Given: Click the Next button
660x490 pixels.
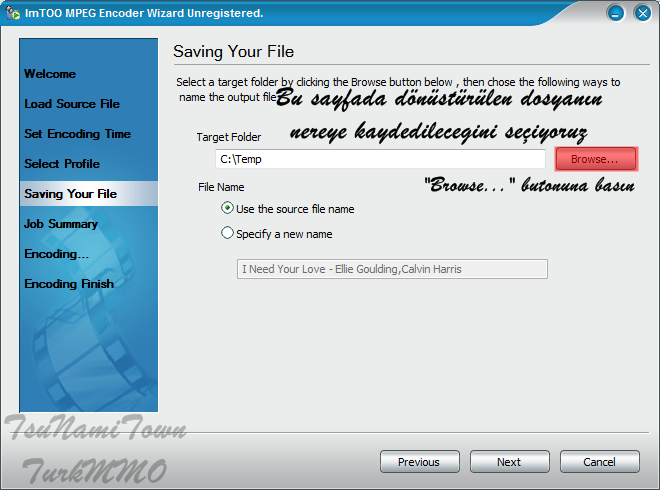Looking at the screenshot, I should 509,462.
